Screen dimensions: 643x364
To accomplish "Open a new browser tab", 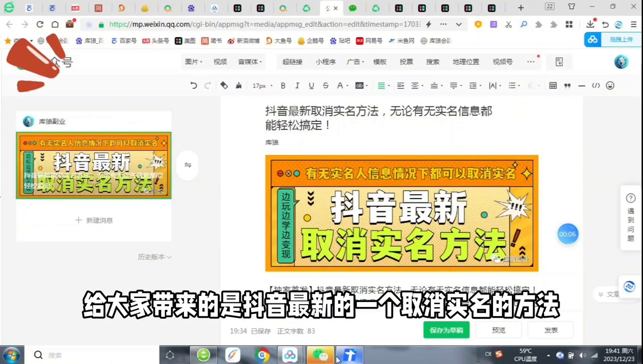I will click(x=521, y=8).
